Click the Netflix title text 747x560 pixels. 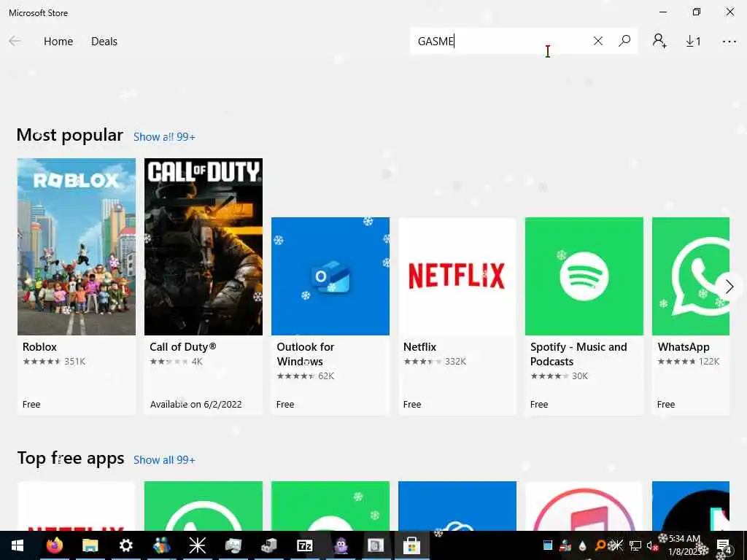click(419, 347)
